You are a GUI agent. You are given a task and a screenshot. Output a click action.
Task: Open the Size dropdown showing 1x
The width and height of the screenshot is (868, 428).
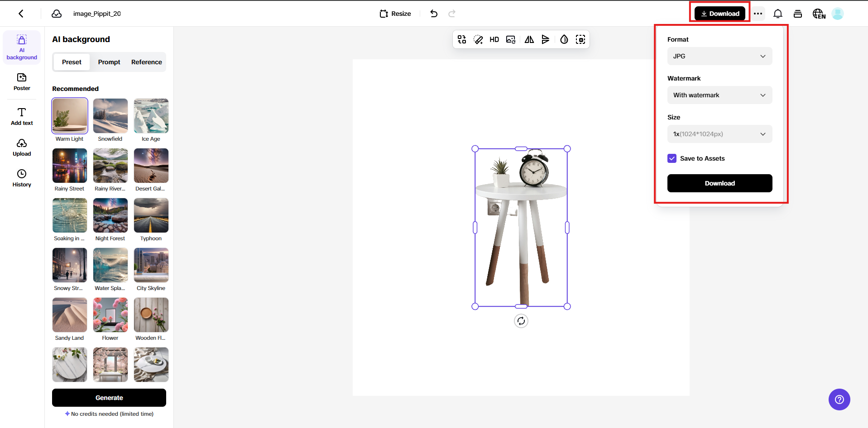[x=720, y=134]
